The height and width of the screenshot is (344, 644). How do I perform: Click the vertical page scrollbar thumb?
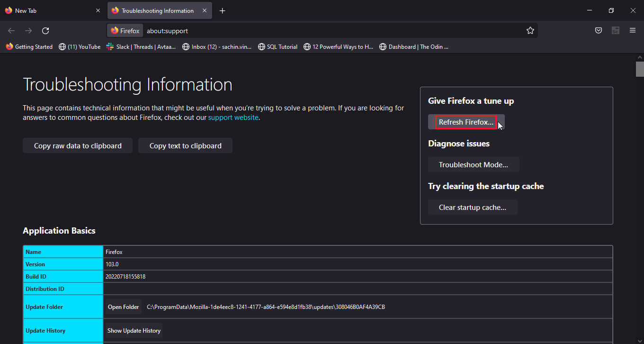[x=640, y=69]
